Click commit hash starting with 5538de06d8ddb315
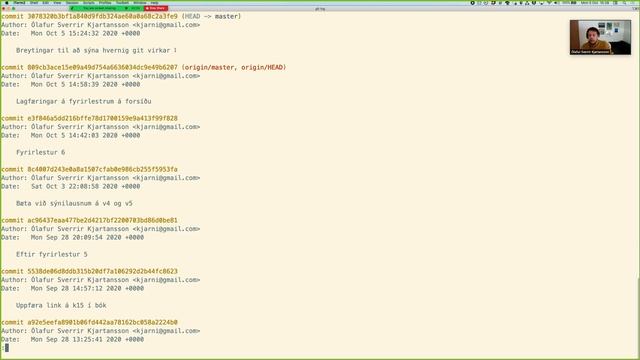This screenshot has height=360, width=640. tap(102, 271)
